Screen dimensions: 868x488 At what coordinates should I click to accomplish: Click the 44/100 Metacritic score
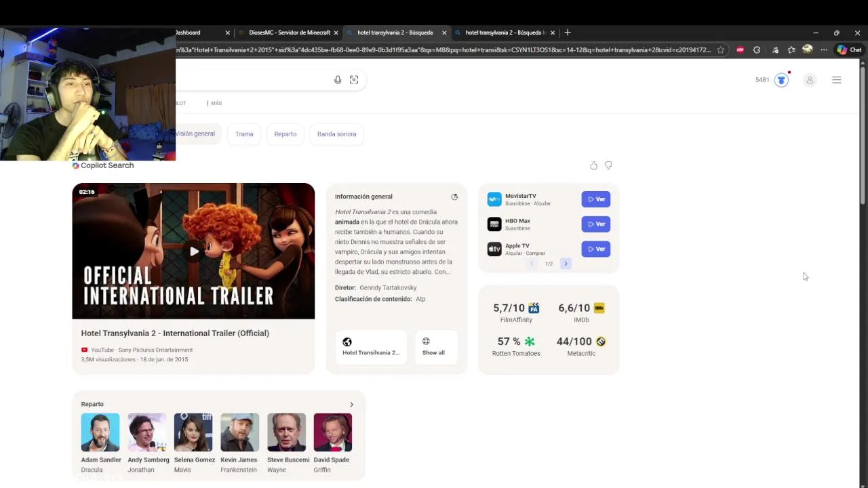574,342
